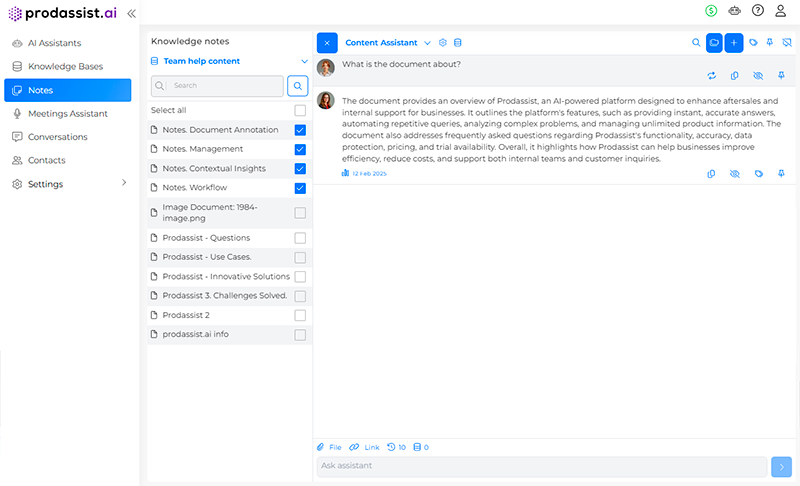Expand the Settings menu in sidebar
Viewport: 800px width, 486px height.
(x=124, y=183)
